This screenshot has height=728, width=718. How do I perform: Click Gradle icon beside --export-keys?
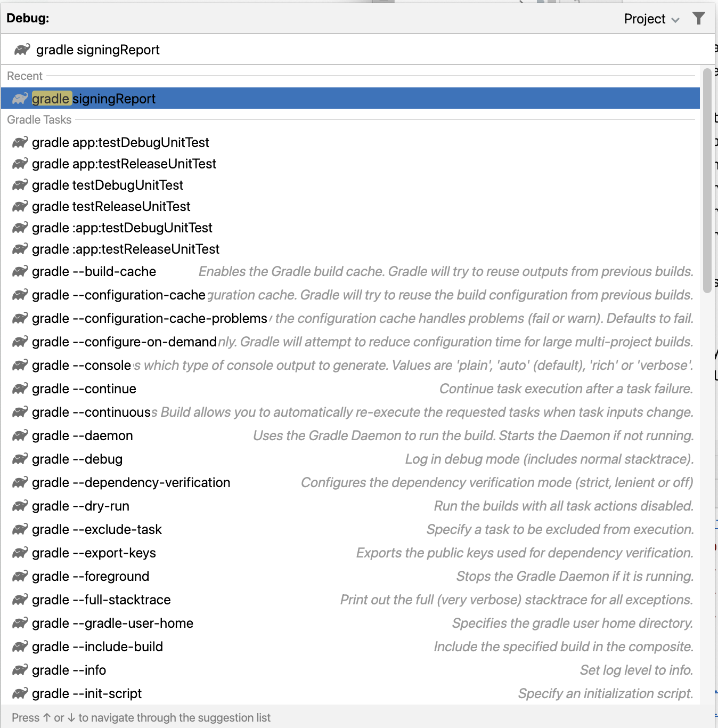click(20, 553)
